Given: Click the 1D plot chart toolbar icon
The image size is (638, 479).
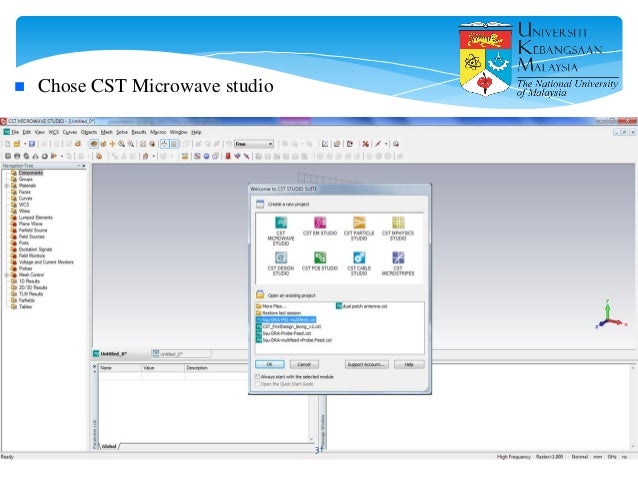Looking at the screenshot, I should pyautogui.click(x=325, y=144).
